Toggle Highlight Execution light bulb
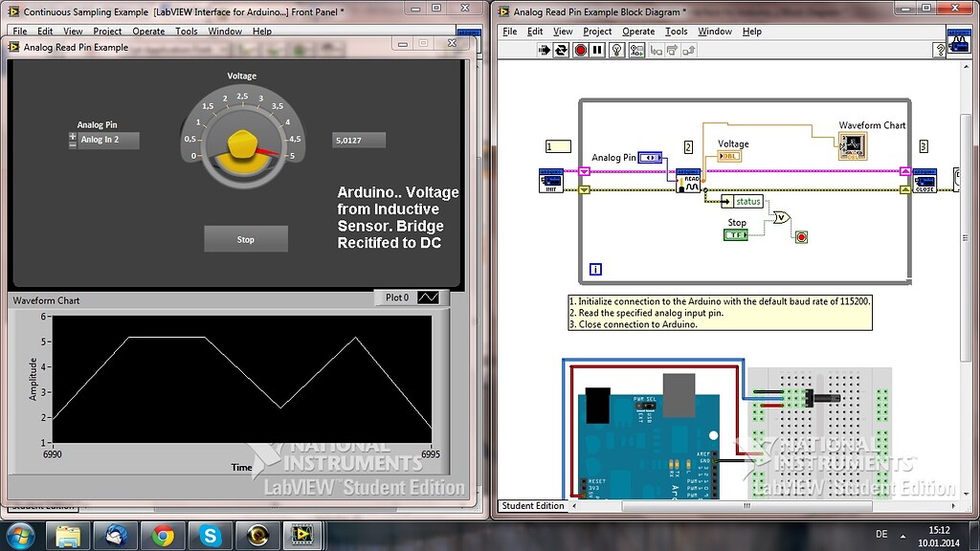Image resolution: width=980 pixels, height=551 pixels. point(615,49)
